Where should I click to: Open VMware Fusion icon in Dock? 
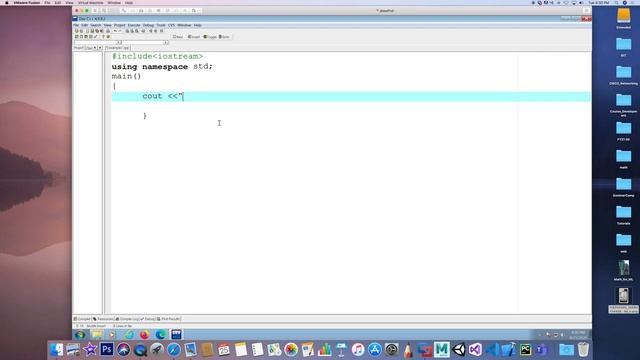coord(425,350)
